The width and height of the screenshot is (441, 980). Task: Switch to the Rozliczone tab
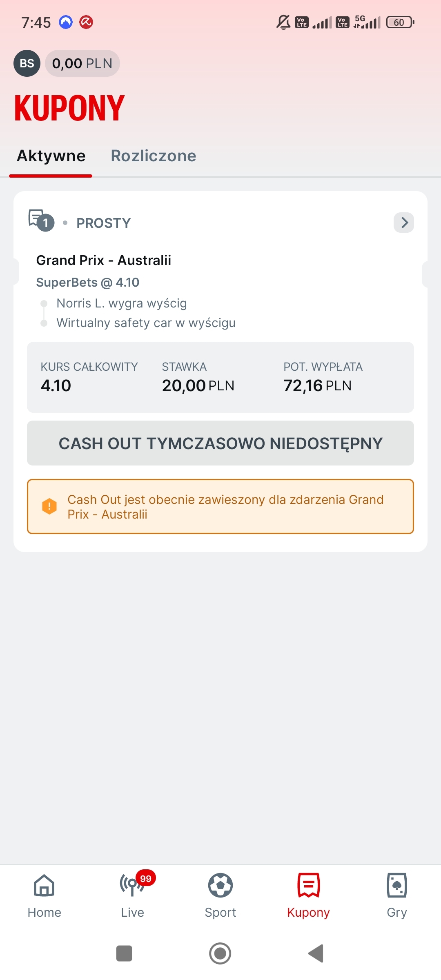154,156
